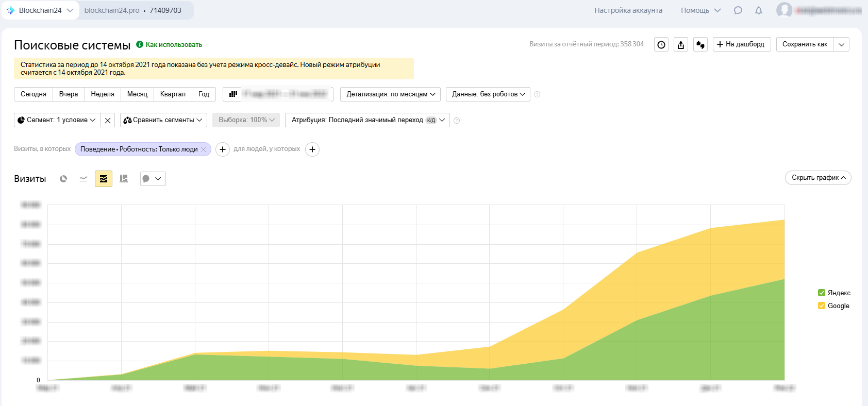Viewport: 868px width, 406px height.
Task: Uncheck the Google legend checkbox
Action: tap(822, 306)
